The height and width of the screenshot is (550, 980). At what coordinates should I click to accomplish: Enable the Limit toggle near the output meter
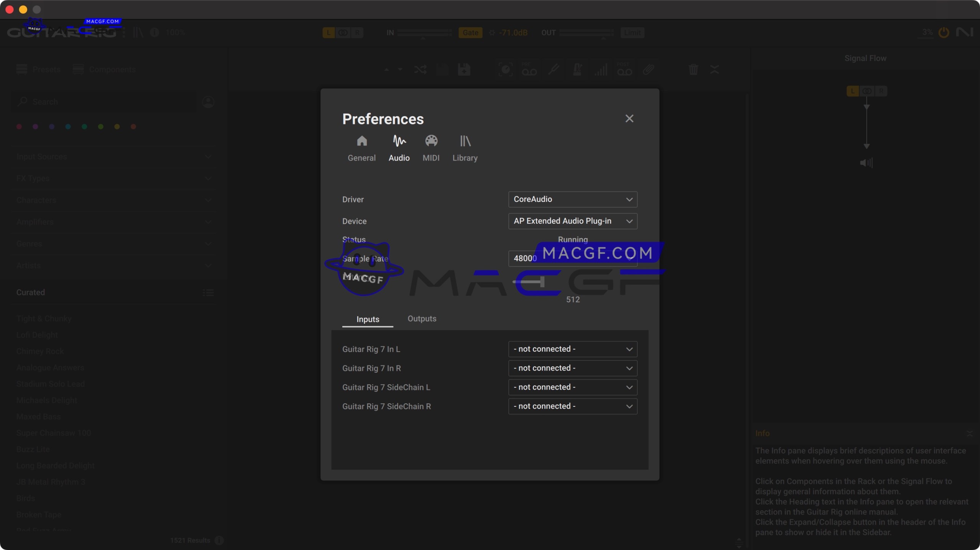click(x=632, y=33)
